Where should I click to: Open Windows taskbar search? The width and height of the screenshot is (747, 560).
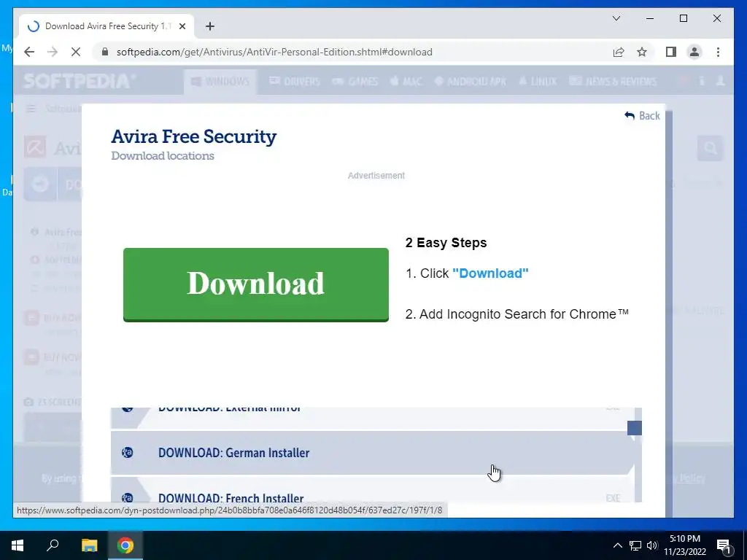[x=53, y=545]
